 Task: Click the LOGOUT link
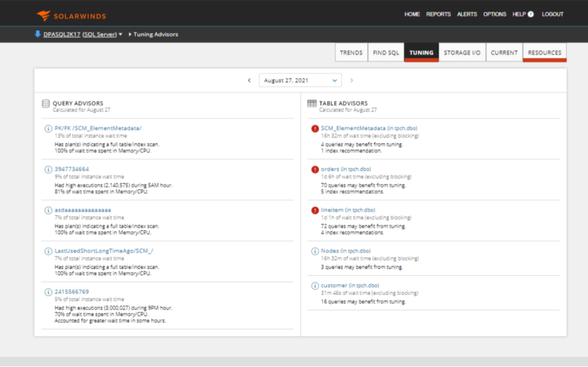tap(553, 14)
